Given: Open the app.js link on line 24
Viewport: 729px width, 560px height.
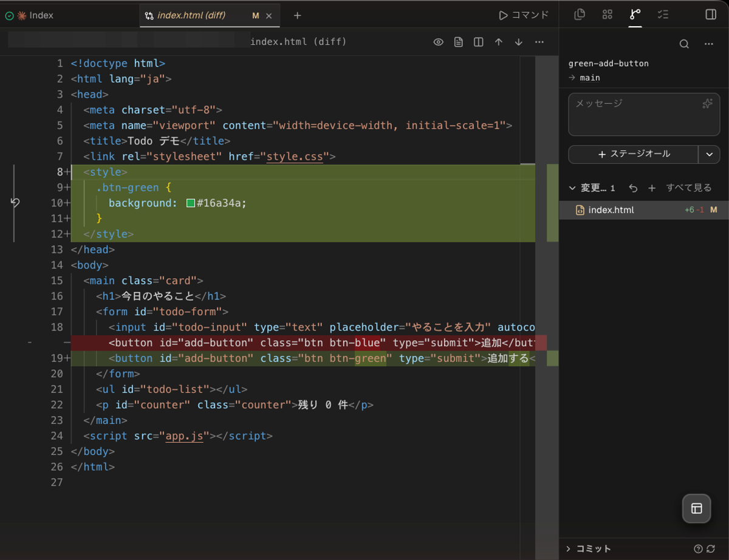Looking at the screenshot, I should [185, 436].
